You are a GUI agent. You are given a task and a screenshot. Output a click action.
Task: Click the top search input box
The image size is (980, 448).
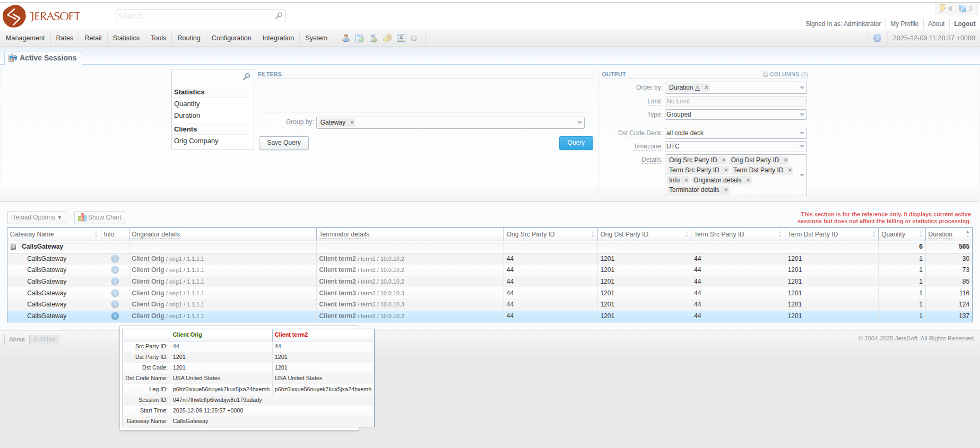(x=200, y=16)
